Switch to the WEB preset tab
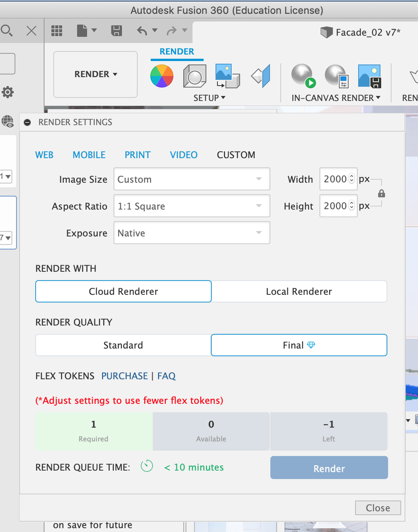 tap(44, 155)
